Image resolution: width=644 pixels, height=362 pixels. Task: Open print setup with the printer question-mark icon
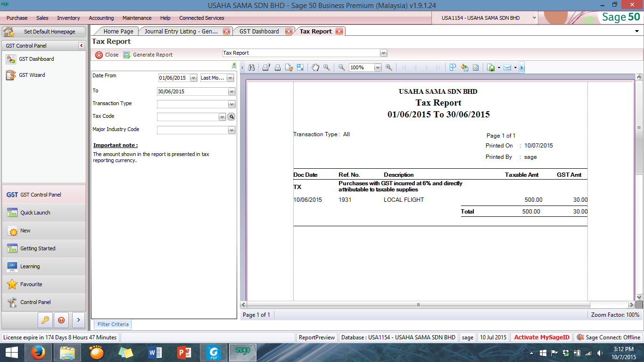[x=266, y=67]
